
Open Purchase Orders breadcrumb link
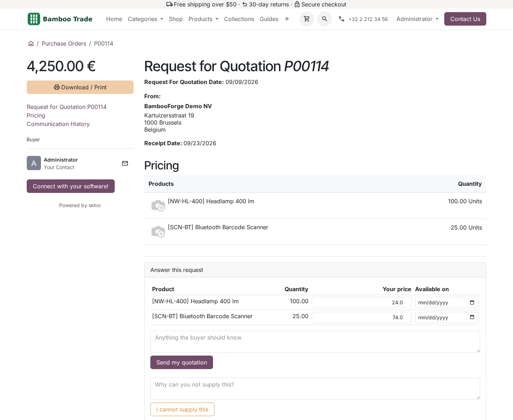64,43
